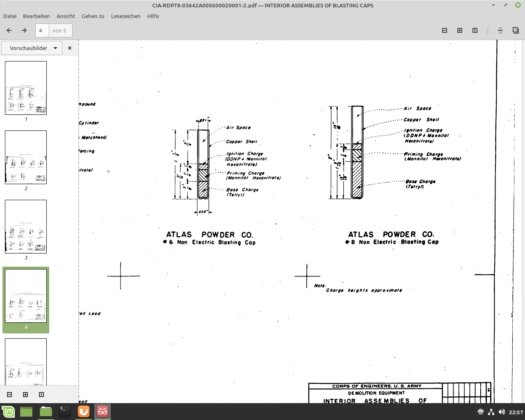Click the 22:57 clock in the panel
525x420 pixels.
tap(516, 412)
